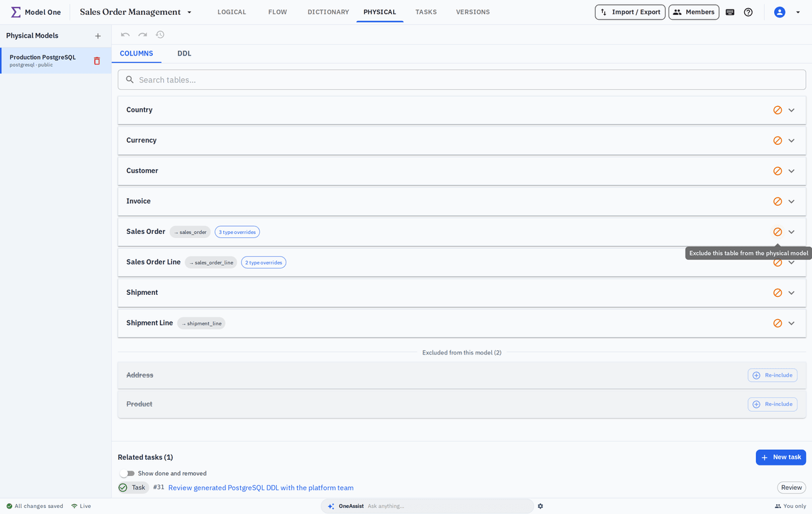Switch to the DICTIONARY tab
Image resolution: width=812 pixels, height=514 pixels.
[328, 12]
